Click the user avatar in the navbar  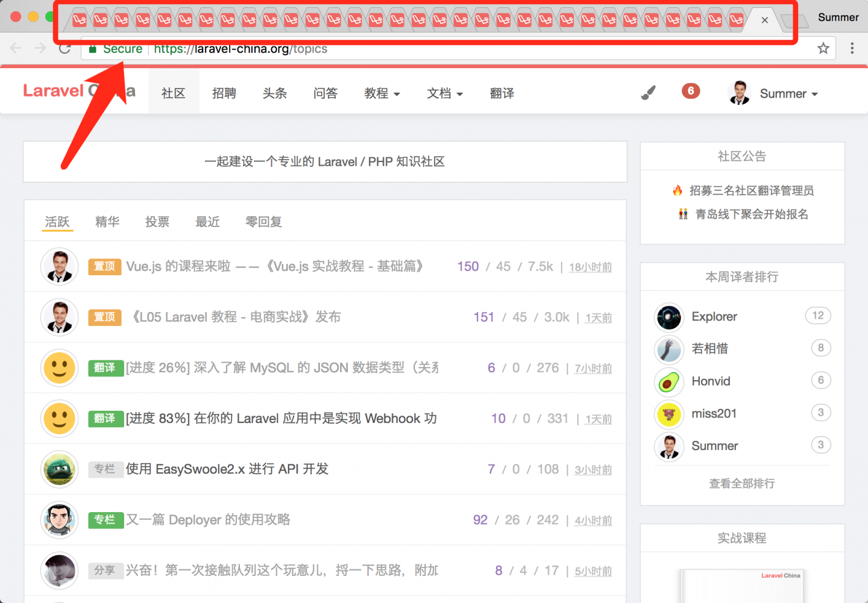[x=739, y=93]
